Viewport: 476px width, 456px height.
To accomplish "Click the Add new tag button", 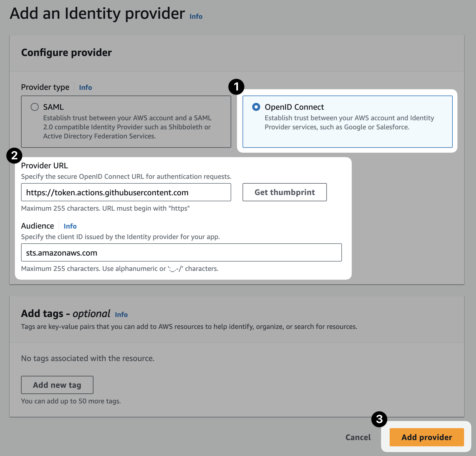I will click(57, 385).
